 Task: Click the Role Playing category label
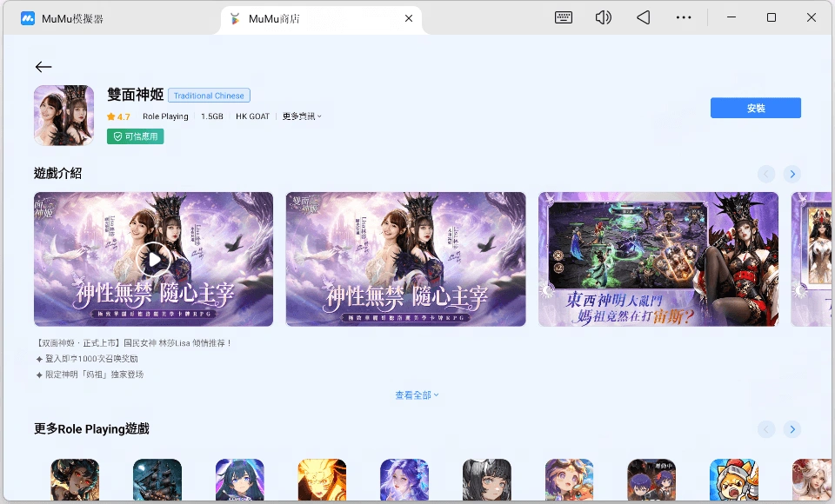click(x=165, y=116)
